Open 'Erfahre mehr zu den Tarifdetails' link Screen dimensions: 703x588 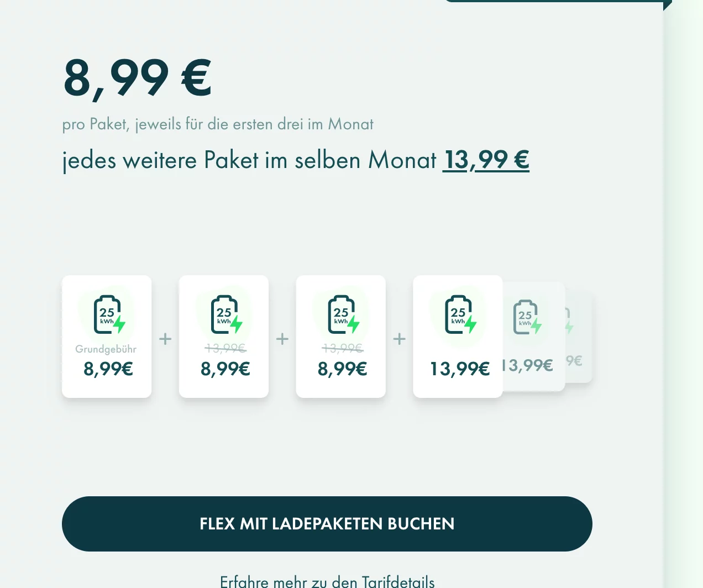tap(327, 581)
